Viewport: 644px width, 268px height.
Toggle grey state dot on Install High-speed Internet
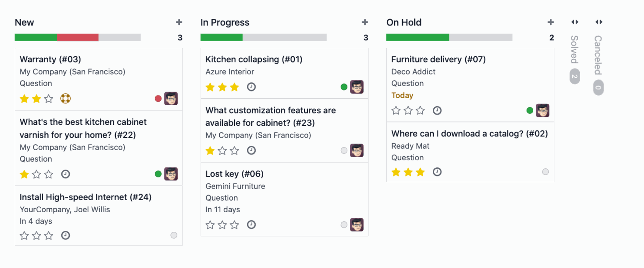174,235
